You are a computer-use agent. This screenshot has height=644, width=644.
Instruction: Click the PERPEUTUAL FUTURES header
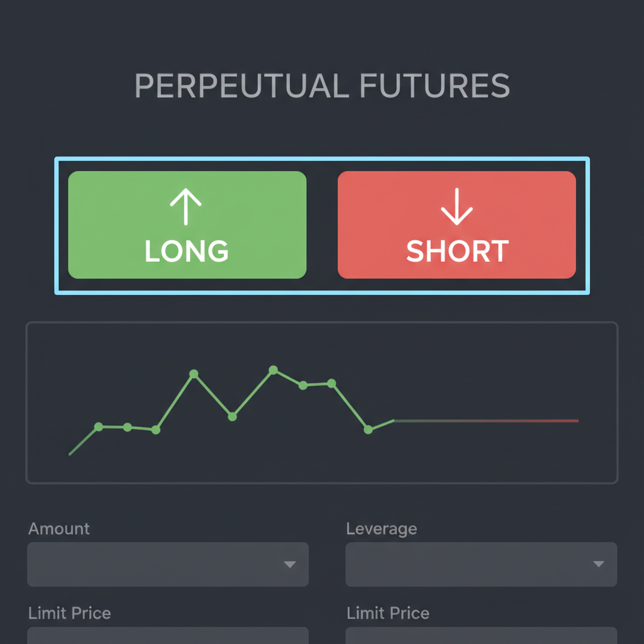[321, 86]
